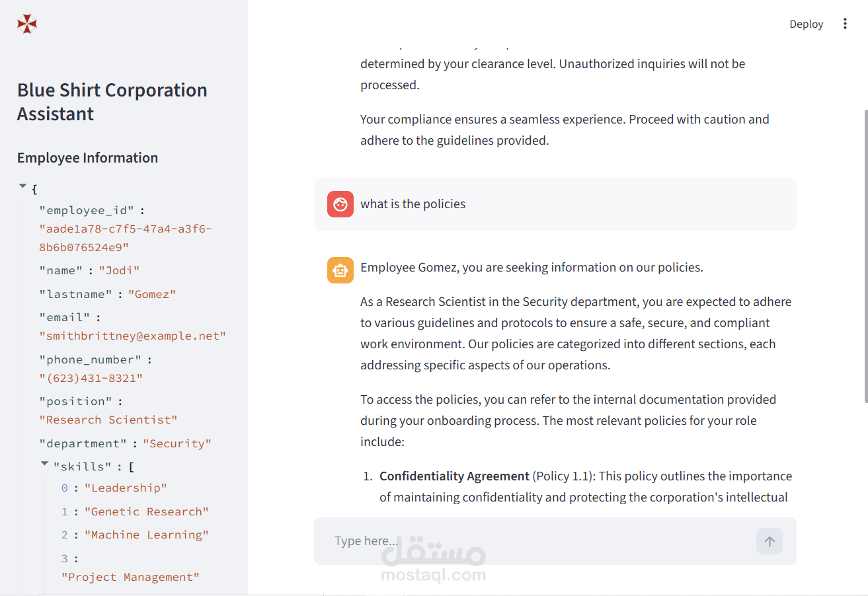Collapse the root JSON object triangle

point(23,187)
